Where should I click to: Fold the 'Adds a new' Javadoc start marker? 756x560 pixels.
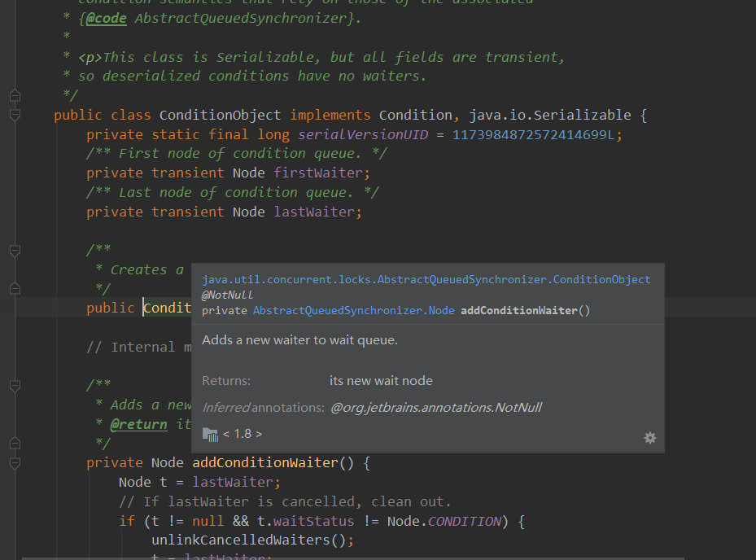[x=15, y=385]
